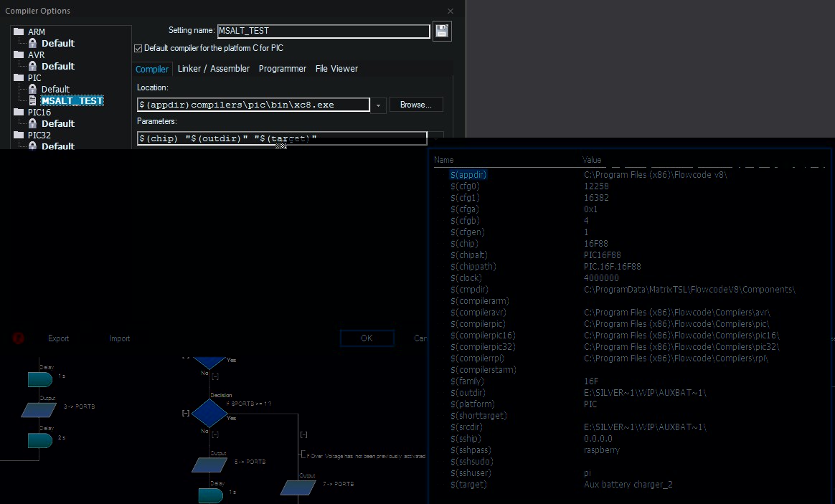Click into the Setting name field

tap(324, 31)
